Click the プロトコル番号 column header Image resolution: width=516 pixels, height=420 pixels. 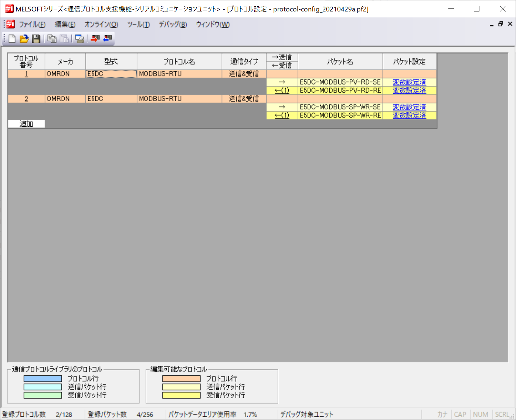click(x=26, y=61)
